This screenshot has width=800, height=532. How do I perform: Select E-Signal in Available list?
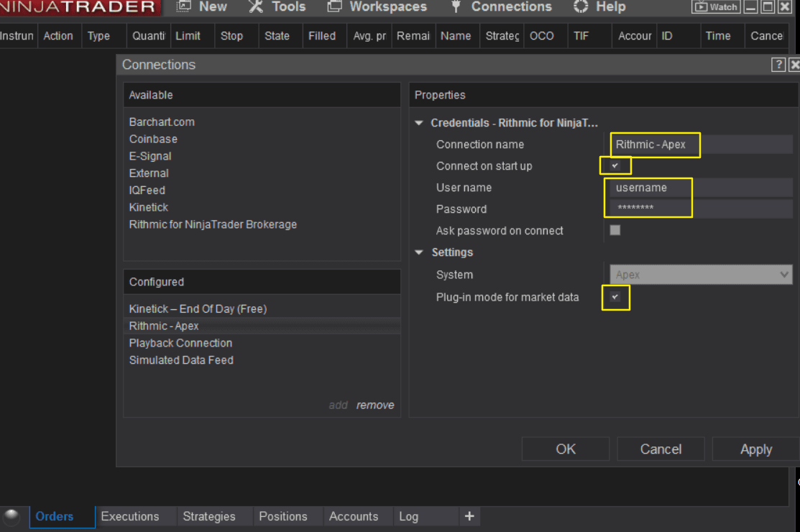[x=150, y=156]
